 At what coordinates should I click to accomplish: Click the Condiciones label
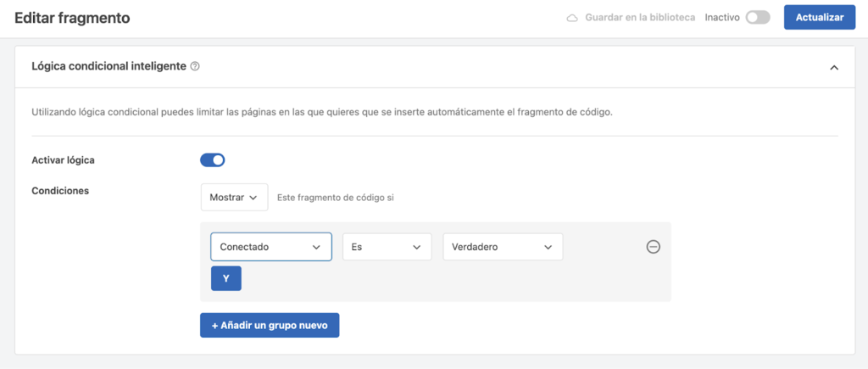click(x=60, y=191)
